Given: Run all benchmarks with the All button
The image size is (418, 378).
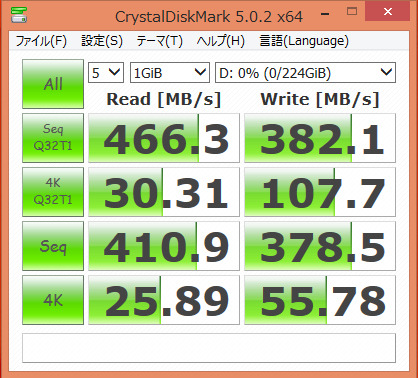Looking at the screenshot, I should tap(53, 84).
